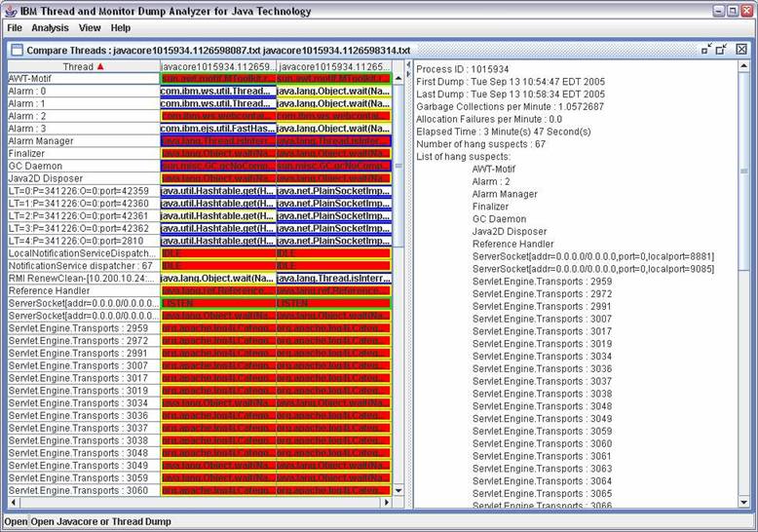Select the GC Daemon thread row
The width and height of the screenshot is (758, 532).
click(x=200, y=166)
